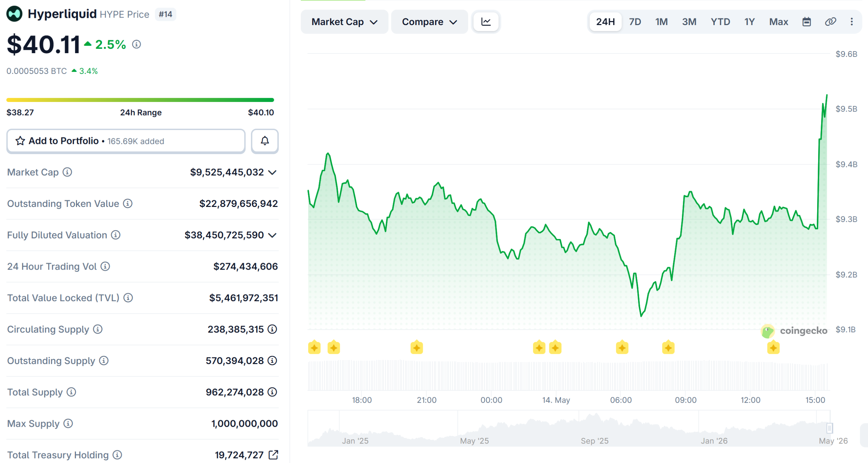Click the 19,724,727 treasury holding value
Screen dimensions: 868x463
[239, 455]
